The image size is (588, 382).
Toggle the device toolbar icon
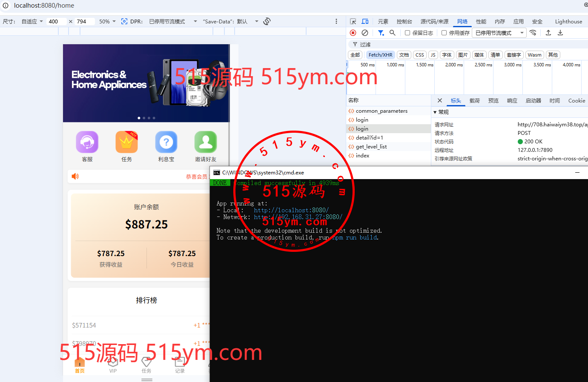click(365, 21)
